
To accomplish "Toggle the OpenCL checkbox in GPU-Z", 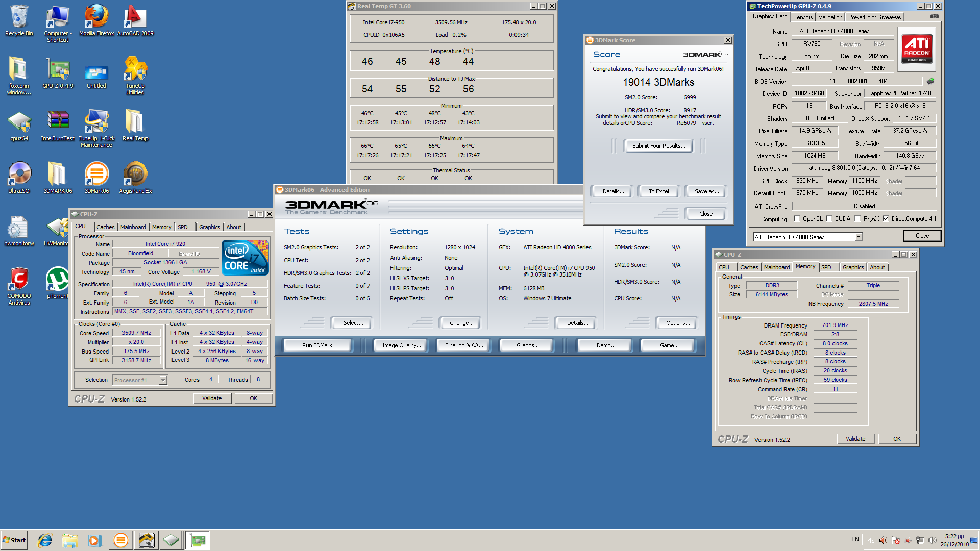I will coord(797,219).
